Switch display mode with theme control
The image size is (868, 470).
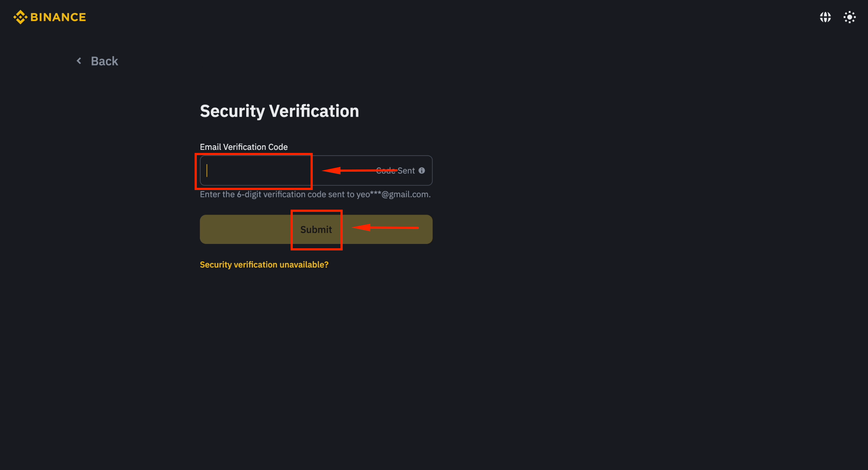(x=849, y=17)
